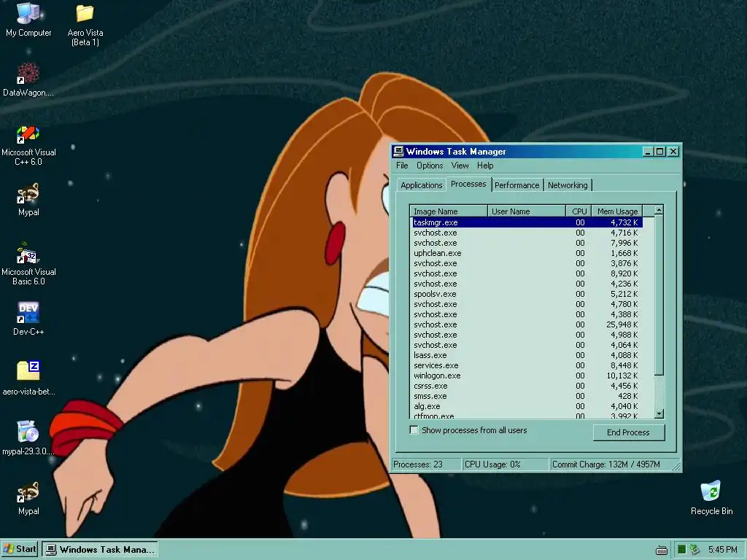This screenshot has width=747, height=560.
Task: Sort processes by User Name column header
Action: tap(527, 211)
